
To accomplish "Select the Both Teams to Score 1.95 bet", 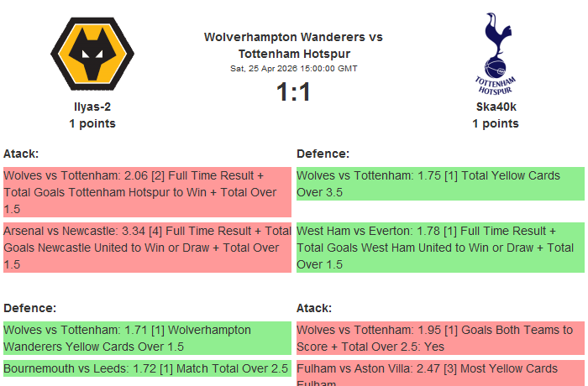I will 440,338.
